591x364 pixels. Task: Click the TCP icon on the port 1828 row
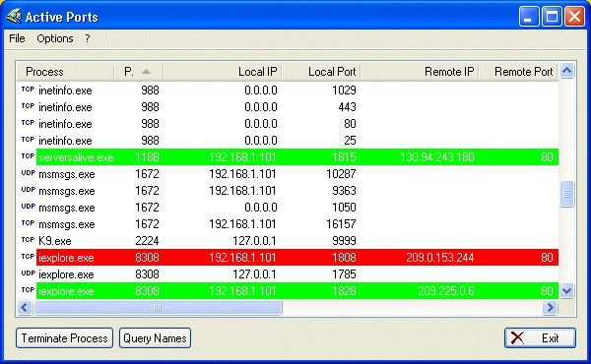28,290
